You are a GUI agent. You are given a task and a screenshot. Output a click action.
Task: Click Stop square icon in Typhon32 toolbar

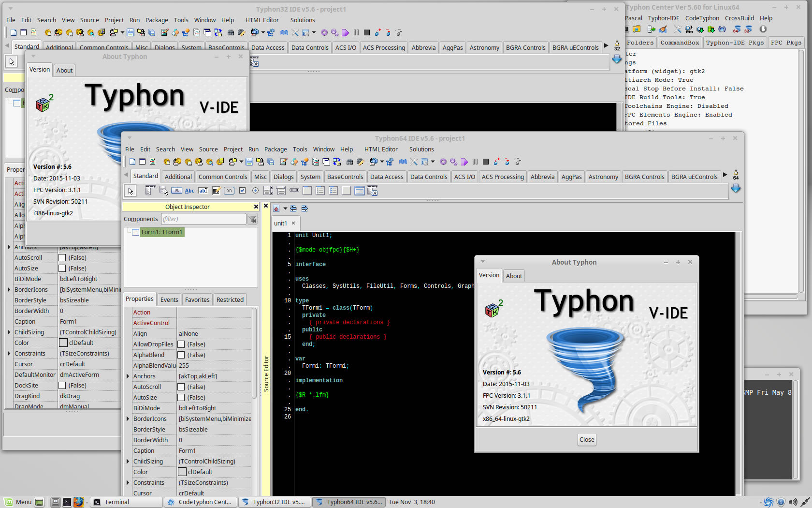click(x=367, y=32)
